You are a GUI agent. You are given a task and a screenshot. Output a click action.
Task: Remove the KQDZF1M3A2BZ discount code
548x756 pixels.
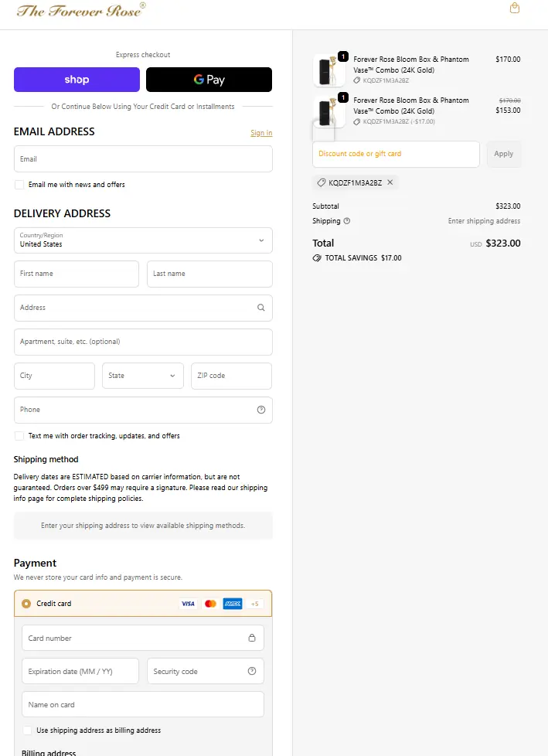click(390, 183)
